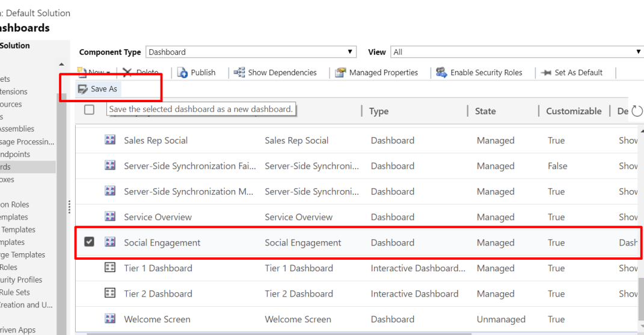Select the Sales Rep Social dashboard row
644x335 pixels.
(x=156, y=141)
